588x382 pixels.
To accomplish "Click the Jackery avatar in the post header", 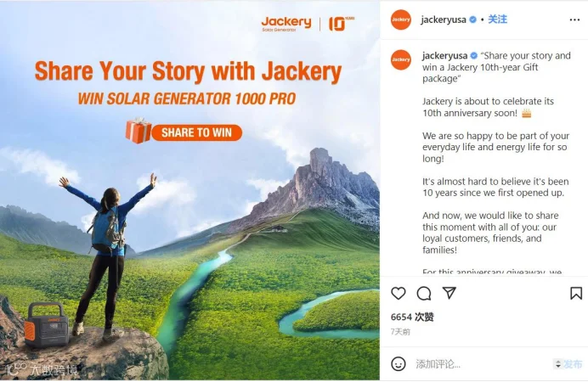I will click(x=401, y=20).
